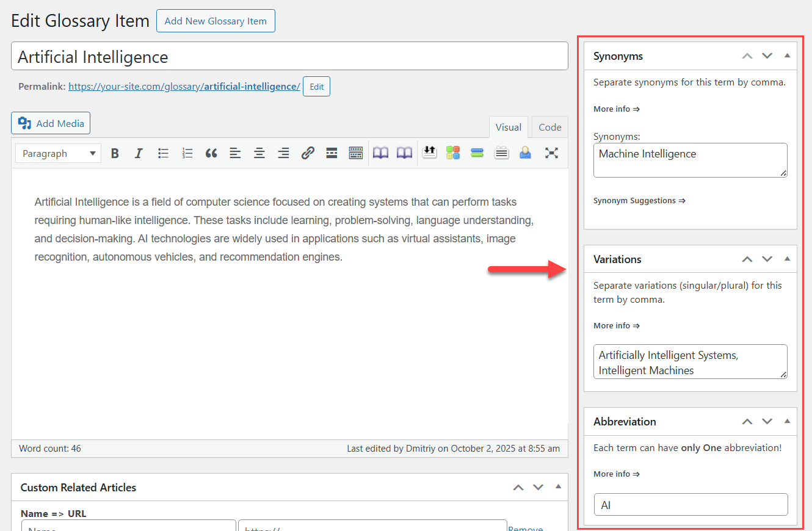This screenshot has height=531, width=812.
Task: Click inside the editor body text
Action: click(x=285, y=229)
